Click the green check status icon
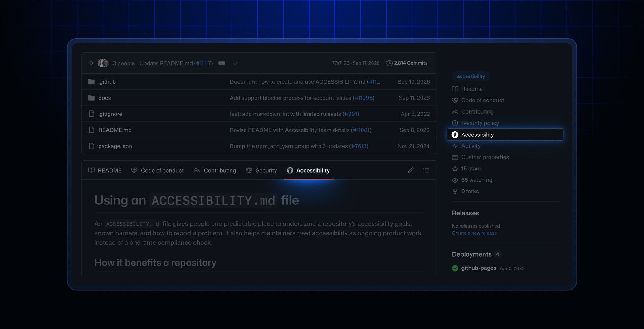The width and height of the screenshot is (644, 329). pos(236,63)
